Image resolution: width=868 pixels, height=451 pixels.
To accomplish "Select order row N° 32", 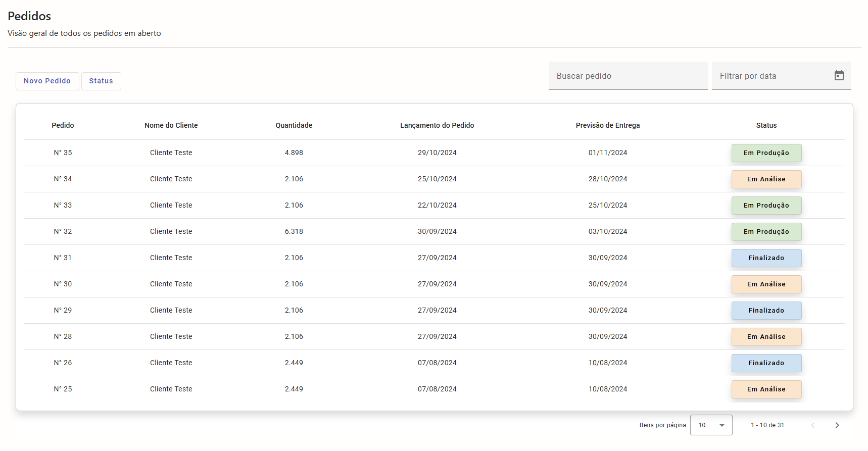I will (x=63, y=231).
